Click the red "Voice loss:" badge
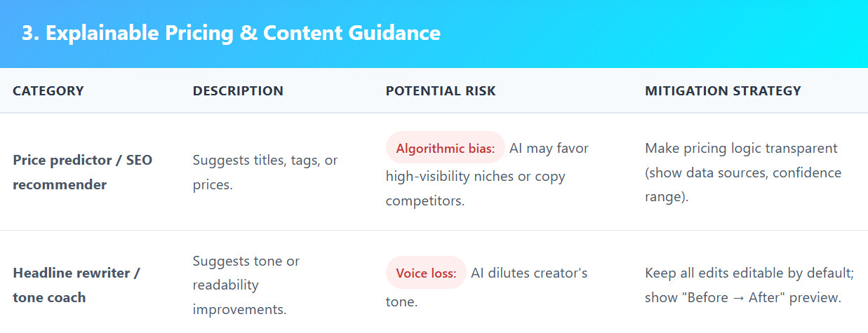 (x=426, y=273)
